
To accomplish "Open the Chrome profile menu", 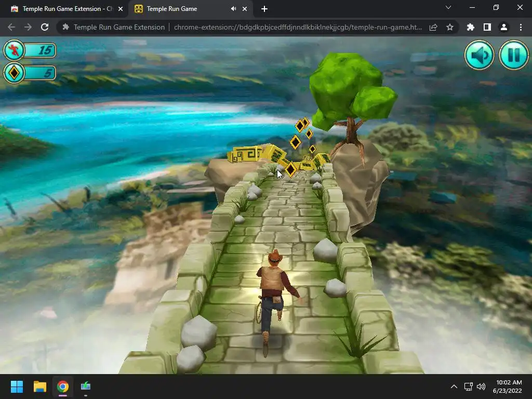I will tap(504, 27).
